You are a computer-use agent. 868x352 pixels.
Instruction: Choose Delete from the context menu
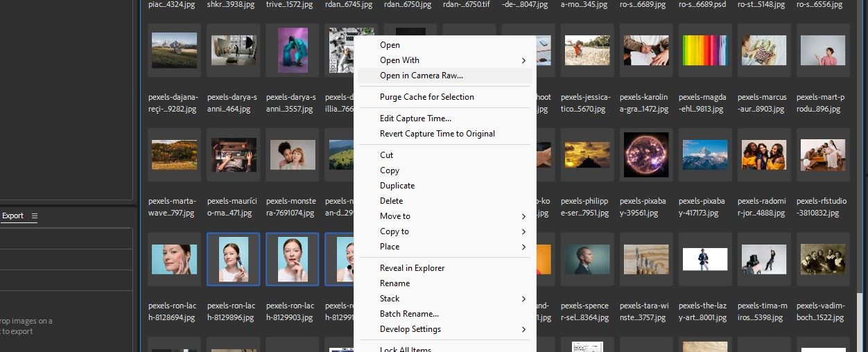tap(391, 201)
